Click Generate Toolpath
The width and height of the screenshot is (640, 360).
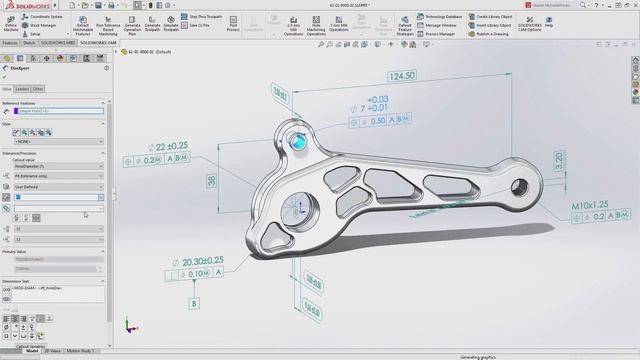152,24
